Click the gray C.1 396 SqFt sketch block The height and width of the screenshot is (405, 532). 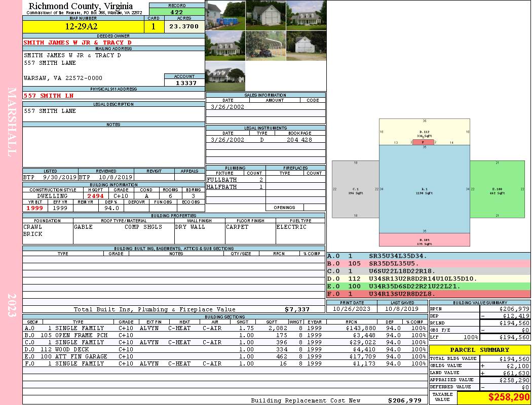click(355, 189)
